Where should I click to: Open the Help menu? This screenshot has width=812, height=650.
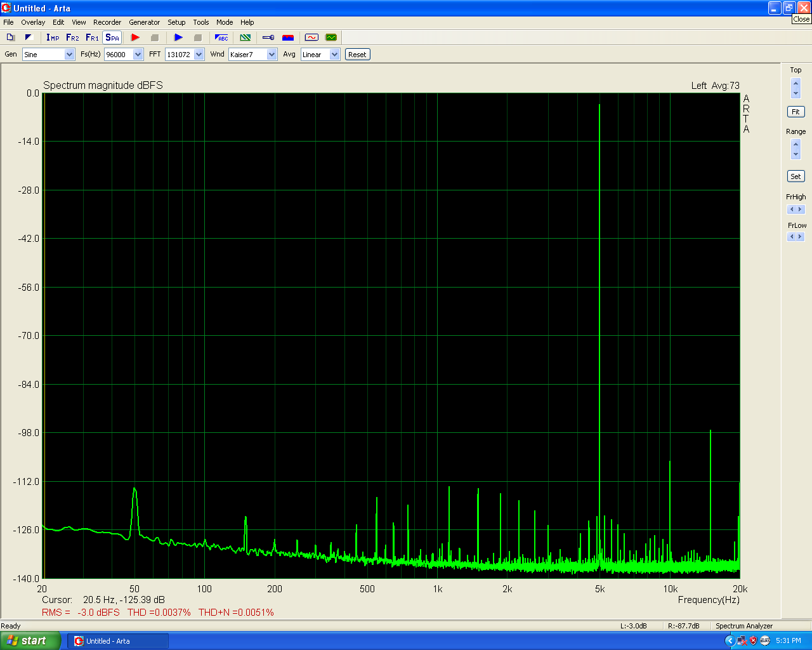pos(247,22)
